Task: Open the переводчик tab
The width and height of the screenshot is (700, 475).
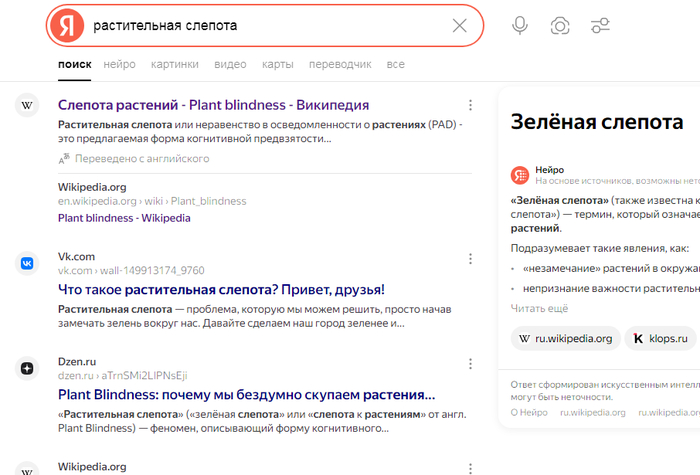Action: [340, 65]
